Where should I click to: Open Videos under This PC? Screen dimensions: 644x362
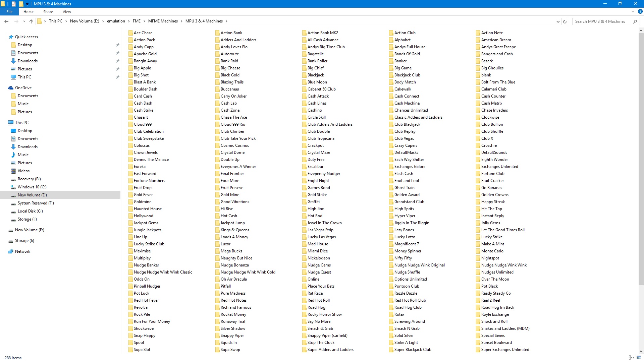[x=23, y=171]
